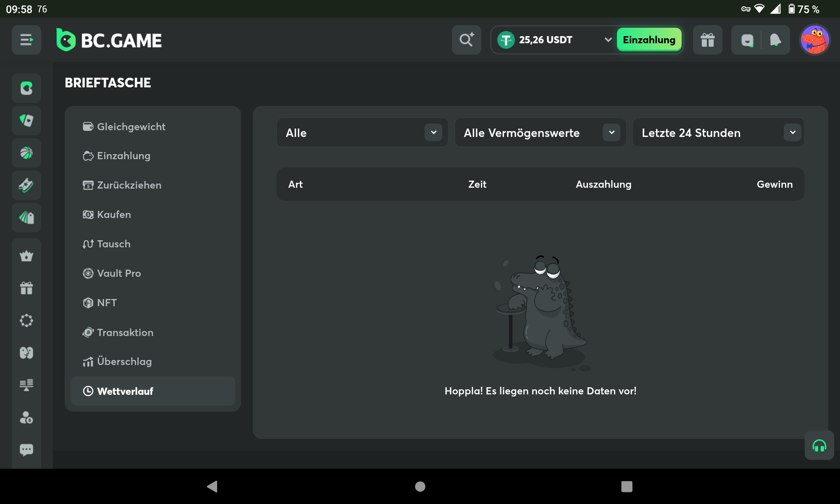Tap the Android home button

pos(420,486)
